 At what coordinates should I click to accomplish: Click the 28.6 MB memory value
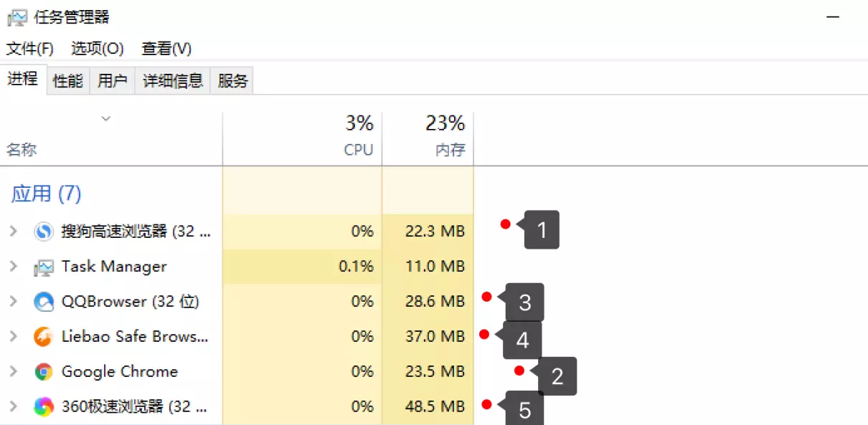(x=435, y=302)
